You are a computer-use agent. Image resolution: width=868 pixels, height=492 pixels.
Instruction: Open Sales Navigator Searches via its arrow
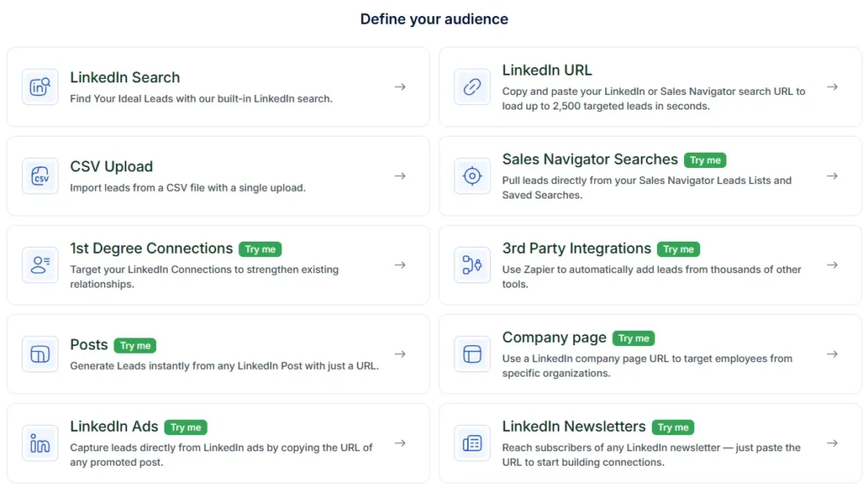832,176
